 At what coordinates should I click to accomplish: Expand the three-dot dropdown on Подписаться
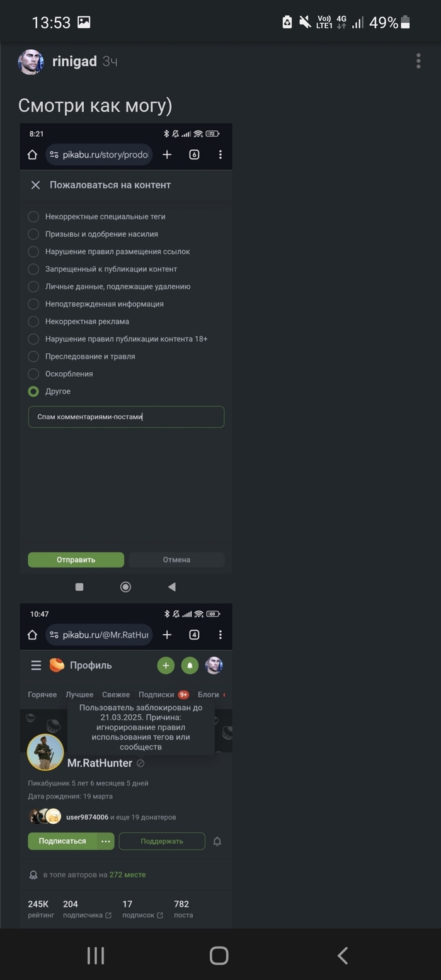click(105, 841)
